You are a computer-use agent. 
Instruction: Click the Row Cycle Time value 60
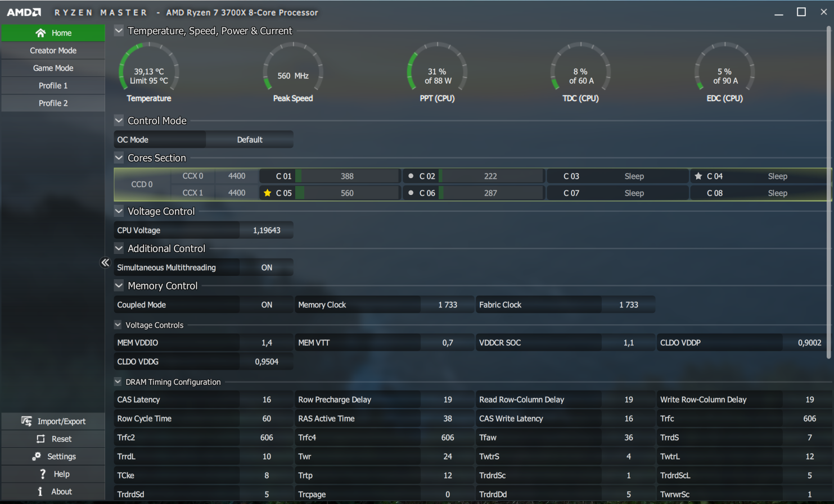[267, 419]
